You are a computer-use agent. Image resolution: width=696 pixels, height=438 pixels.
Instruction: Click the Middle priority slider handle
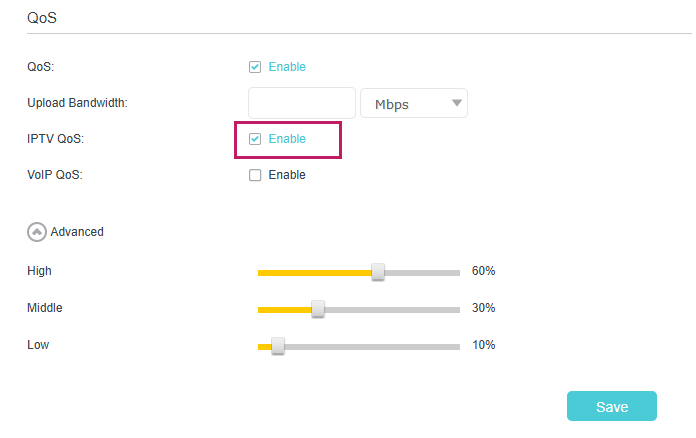318,309
